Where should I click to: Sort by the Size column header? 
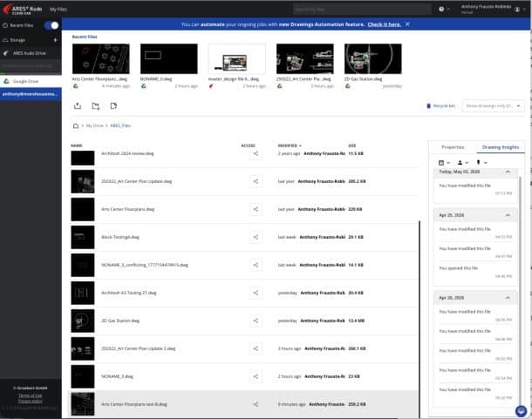[352, 145]
